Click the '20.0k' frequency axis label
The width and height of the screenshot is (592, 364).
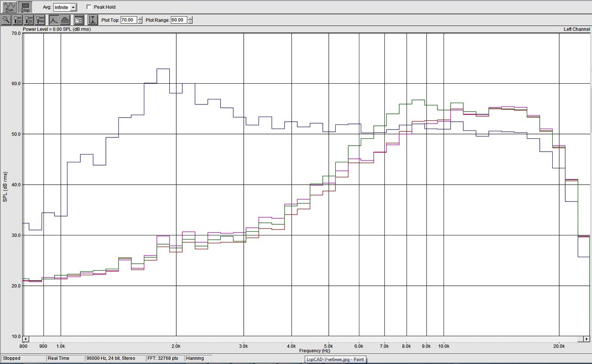pyautogui.click(x=559, y=345)
